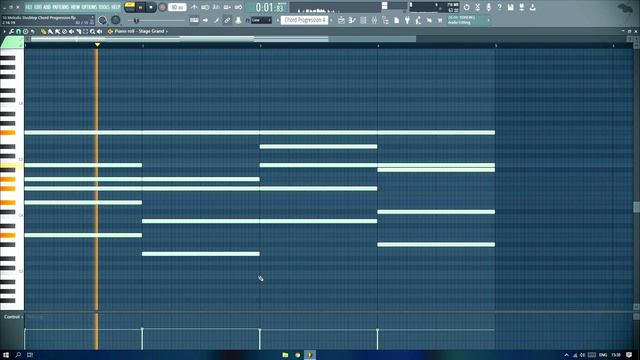Toggle loop recording icon
Image resolution: width=640 pixels, height=360 pixels.
click(238, 7)
